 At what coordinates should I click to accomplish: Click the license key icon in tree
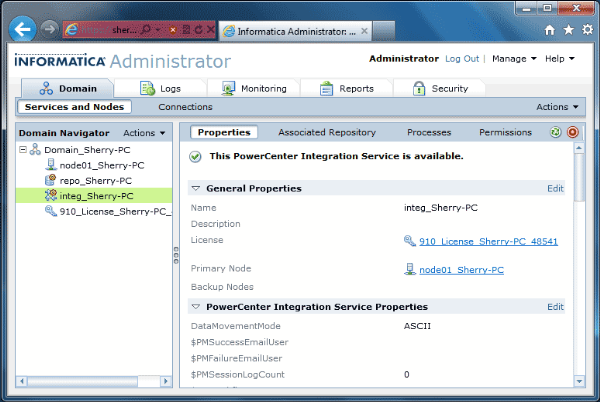pyautogui.click(x=51, y=211)
